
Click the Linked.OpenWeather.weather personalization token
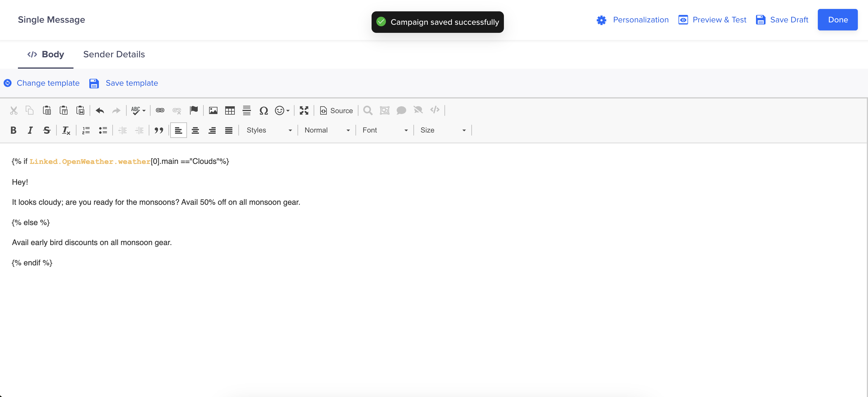click(90, 161)
